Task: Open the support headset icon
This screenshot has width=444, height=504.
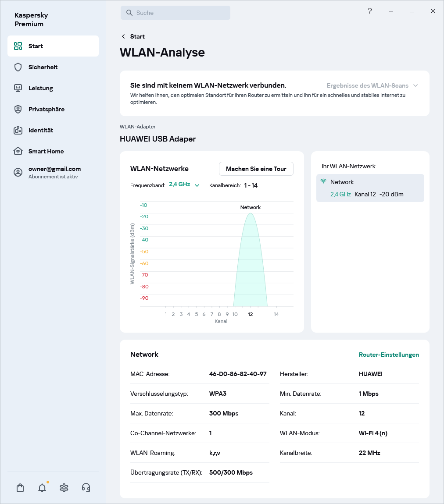Action: click(86, 487)
